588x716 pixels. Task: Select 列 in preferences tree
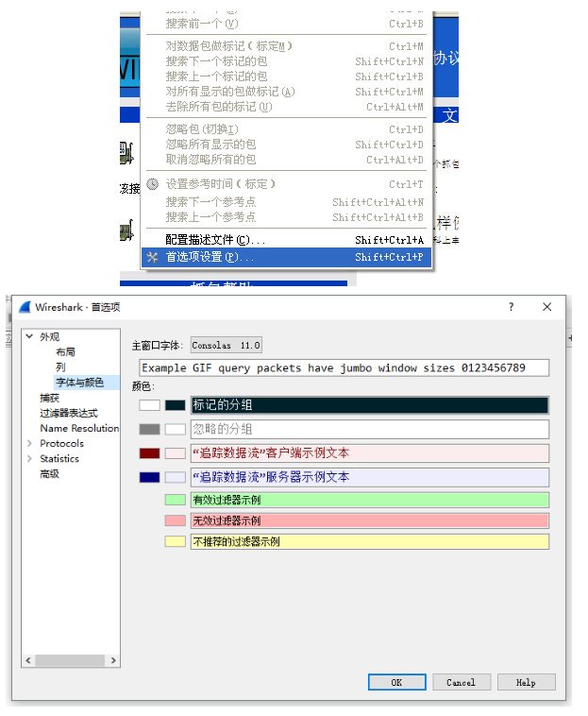[x=60, y=367]
